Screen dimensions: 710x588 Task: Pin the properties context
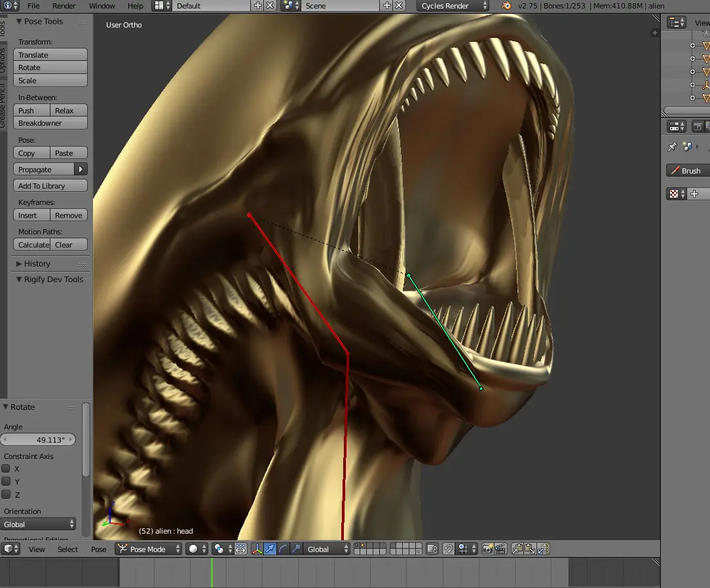673,147
